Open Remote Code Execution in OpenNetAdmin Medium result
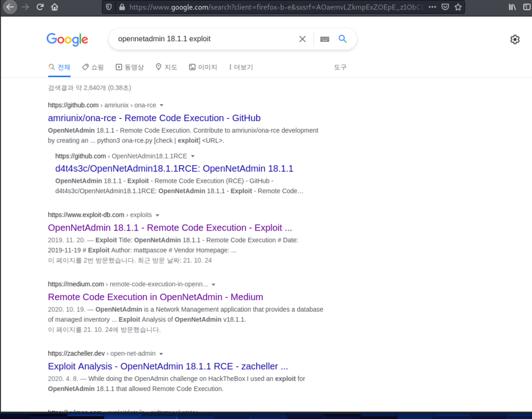The width and height of the screenshot is (532, 419). click(x=155, y=297)
